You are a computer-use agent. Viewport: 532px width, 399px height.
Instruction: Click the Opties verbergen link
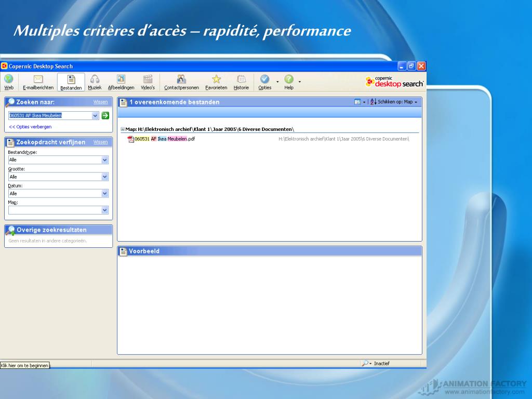pos(30,127)
